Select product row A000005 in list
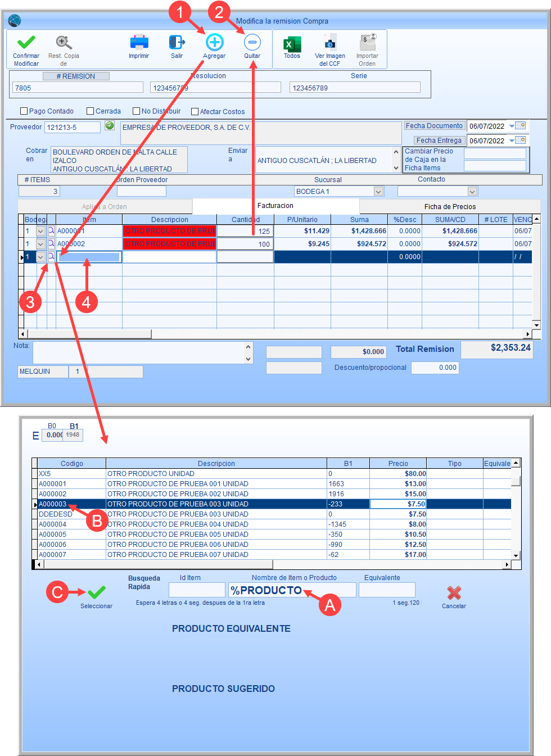The width and height of the screenshot is (551, 756). coord(274,535)
